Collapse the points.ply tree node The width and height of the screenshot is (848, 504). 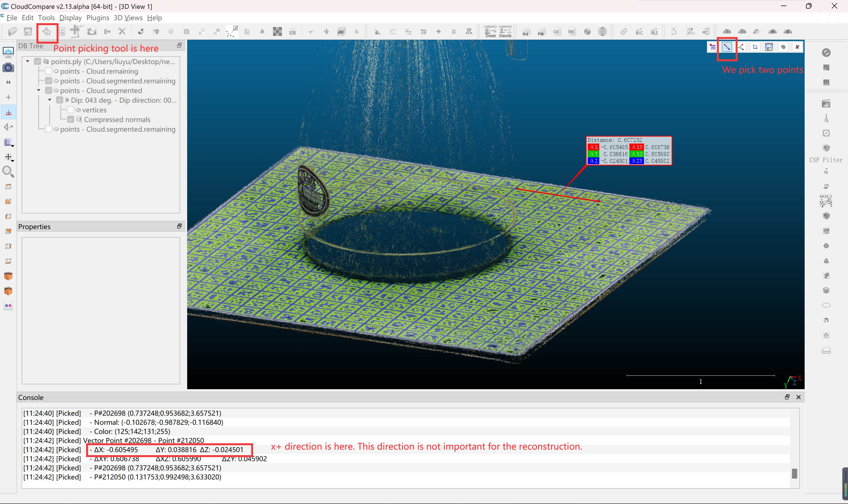coord(28,62)
